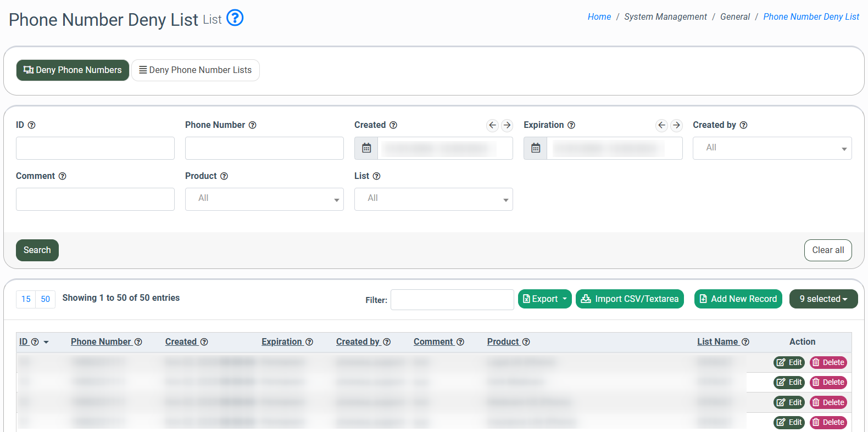This screenshot has width=868, height=432.
Task: Click Add New Record button
Action: (738, 299)
